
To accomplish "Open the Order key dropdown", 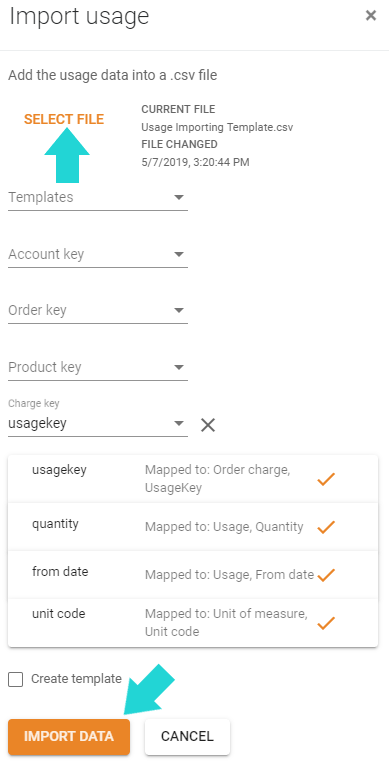I will (98, 311).
